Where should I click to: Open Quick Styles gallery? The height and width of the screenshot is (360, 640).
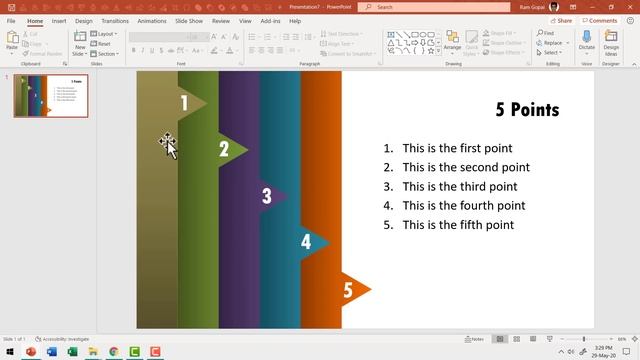[x=471, y=42]
